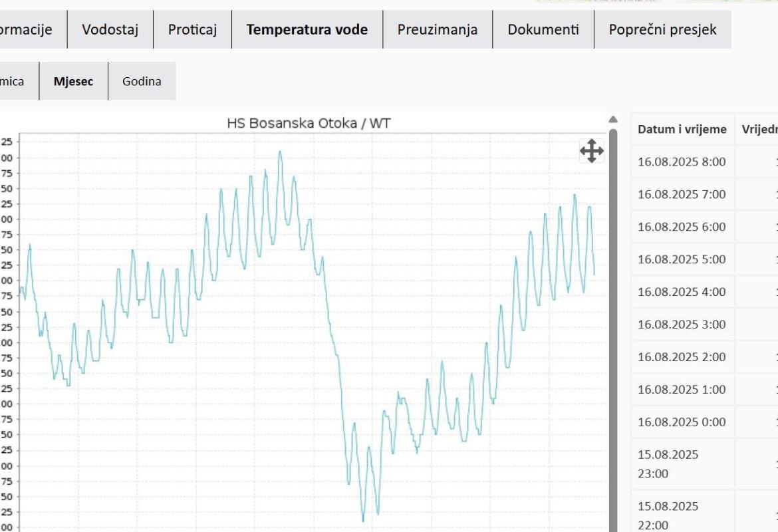The height and width of the screenshot is (532, 778).
Task: Select the 16.08.2025 8:00 table row
Action: (682, 162)
